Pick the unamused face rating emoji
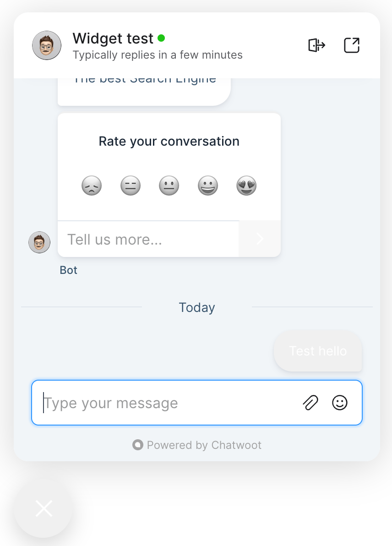This screenshot has width=392, height=546. click(131, 185)
